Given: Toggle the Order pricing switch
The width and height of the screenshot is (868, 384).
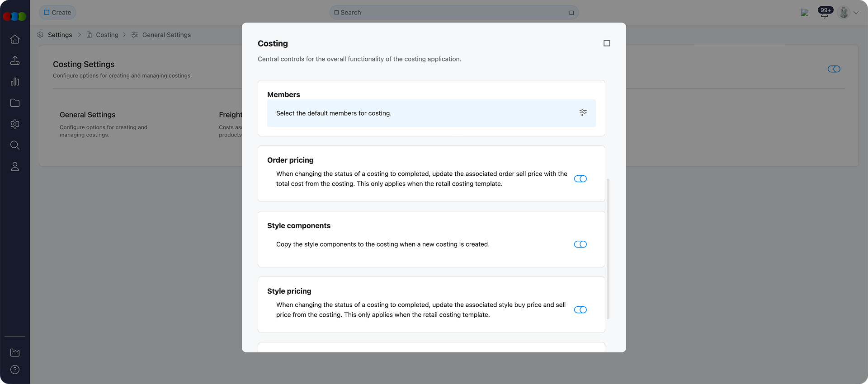Looking at the screenshot, I should (x=580, y=179).
